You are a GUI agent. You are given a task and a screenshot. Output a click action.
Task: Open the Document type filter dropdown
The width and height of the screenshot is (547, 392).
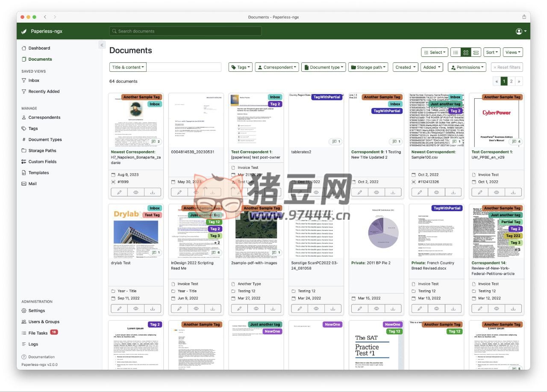323,67
